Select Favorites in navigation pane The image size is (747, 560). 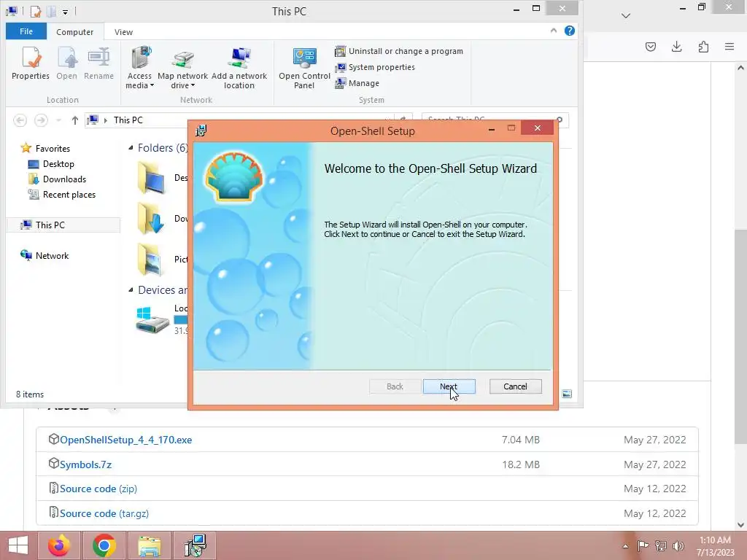pyautogui.click(x=46, y=148)
